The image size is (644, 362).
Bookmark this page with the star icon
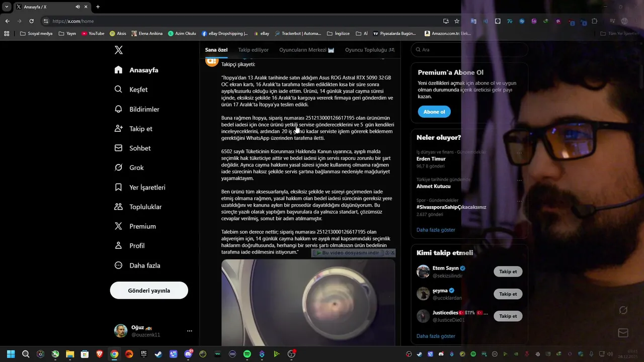point(457,21)
